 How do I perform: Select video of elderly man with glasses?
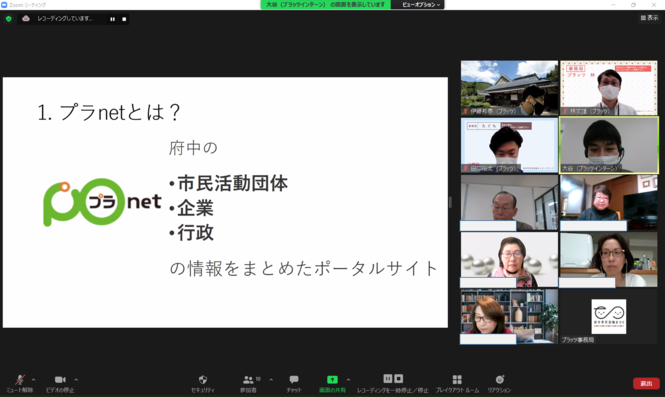[x=509, y=202]
